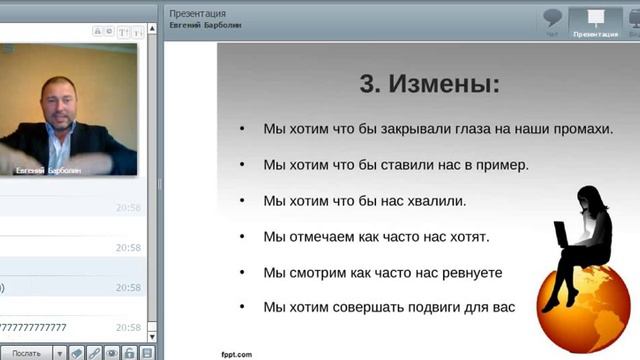Click the chat scrollbar thumb near bottom
Viewport: 640px width, 360px height.
152,327
